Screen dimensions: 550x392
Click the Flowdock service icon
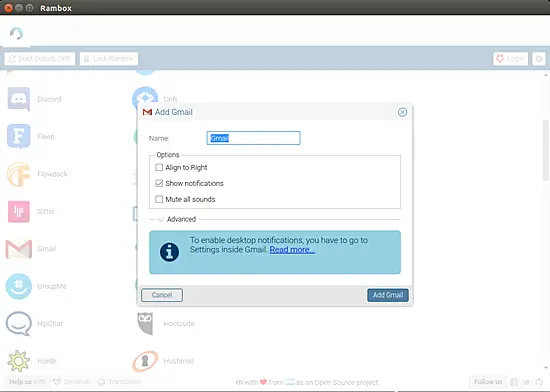tap(19, 174)
